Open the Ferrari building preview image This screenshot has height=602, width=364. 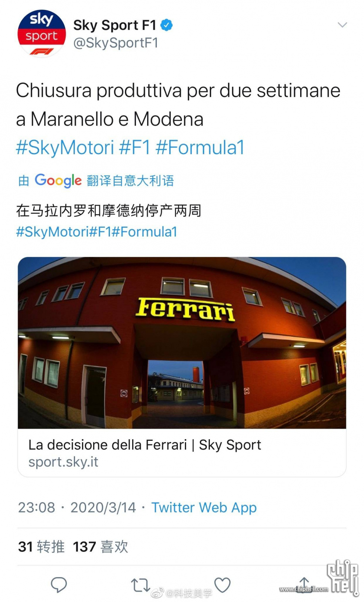(182, 343)
